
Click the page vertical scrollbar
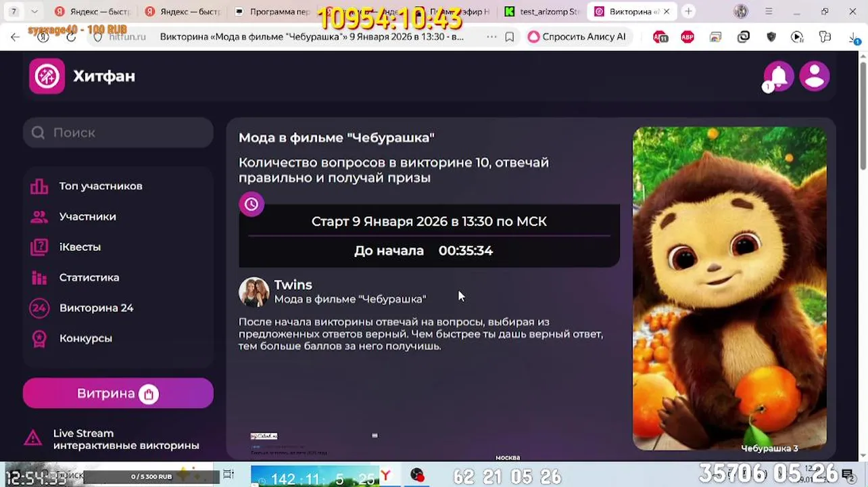coord(863,115)
